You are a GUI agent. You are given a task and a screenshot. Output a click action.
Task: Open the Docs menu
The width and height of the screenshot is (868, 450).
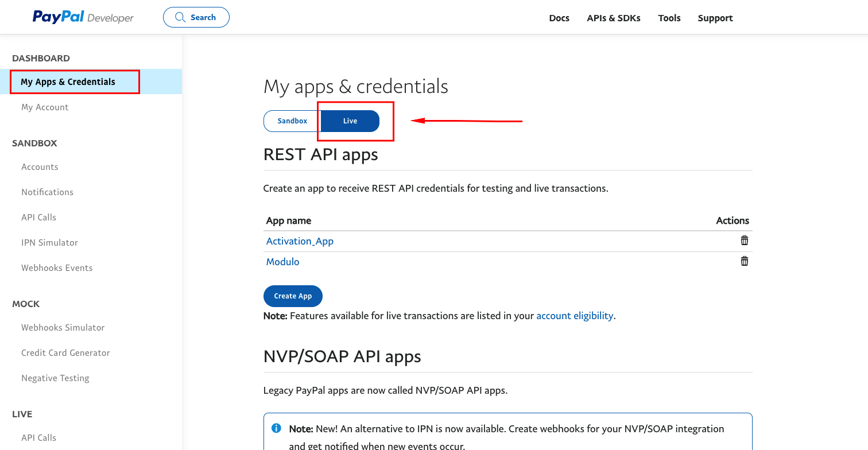point(559,18)
